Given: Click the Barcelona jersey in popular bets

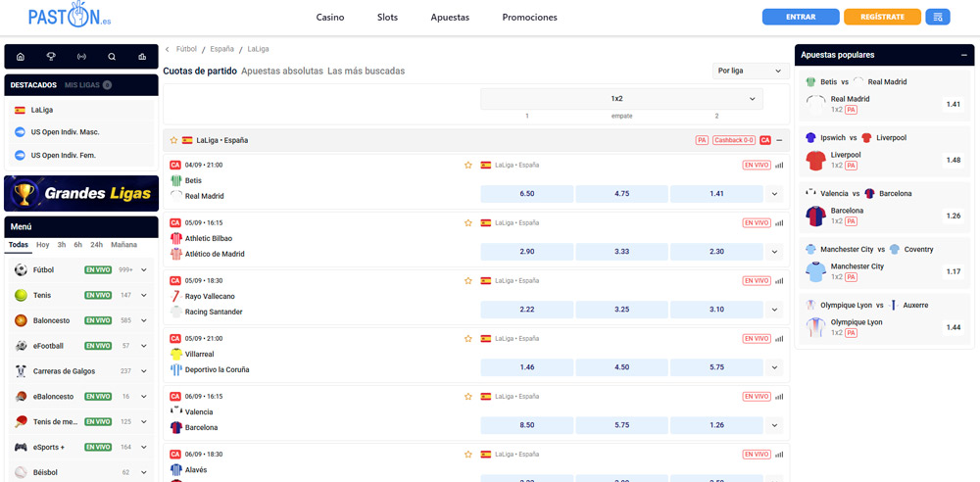Looking at the screenshot, I should coord(815,217).
